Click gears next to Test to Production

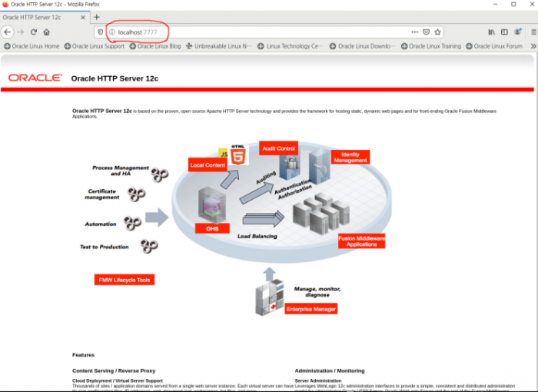149,246
